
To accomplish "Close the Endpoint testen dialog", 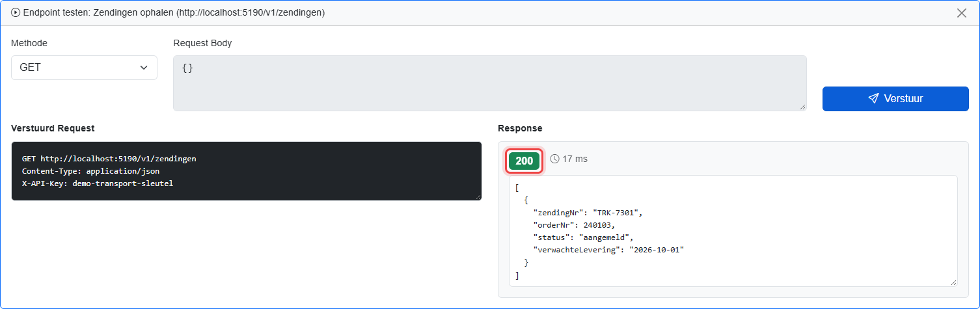I will pos(962,13).
